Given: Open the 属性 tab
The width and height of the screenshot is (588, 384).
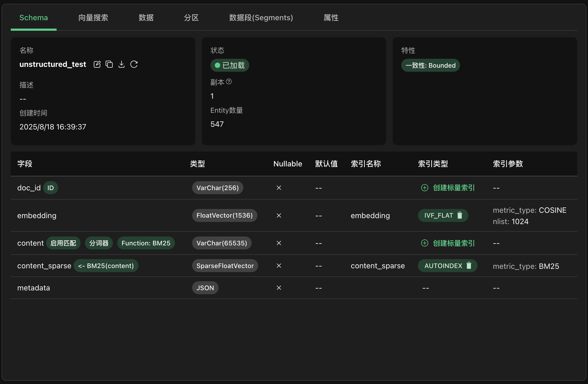Looking at the screenshot, I should pos(331,18).
